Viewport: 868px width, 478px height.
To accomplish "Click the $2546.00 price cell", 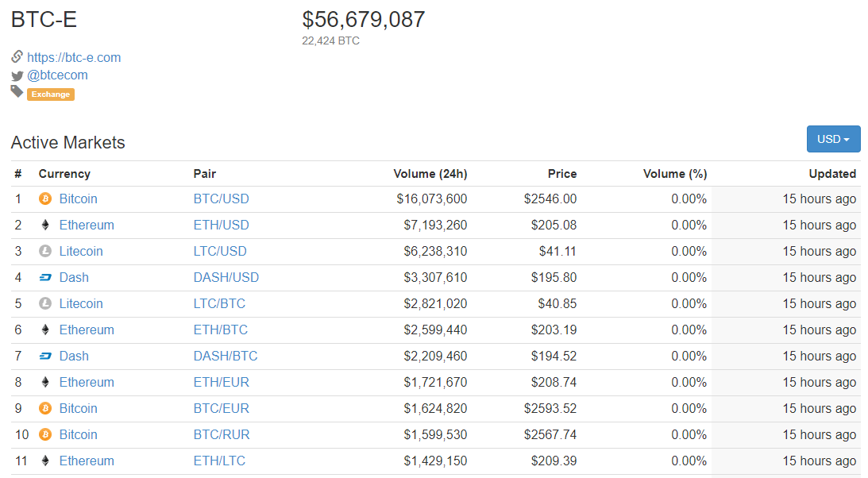I will pos(550,199).
